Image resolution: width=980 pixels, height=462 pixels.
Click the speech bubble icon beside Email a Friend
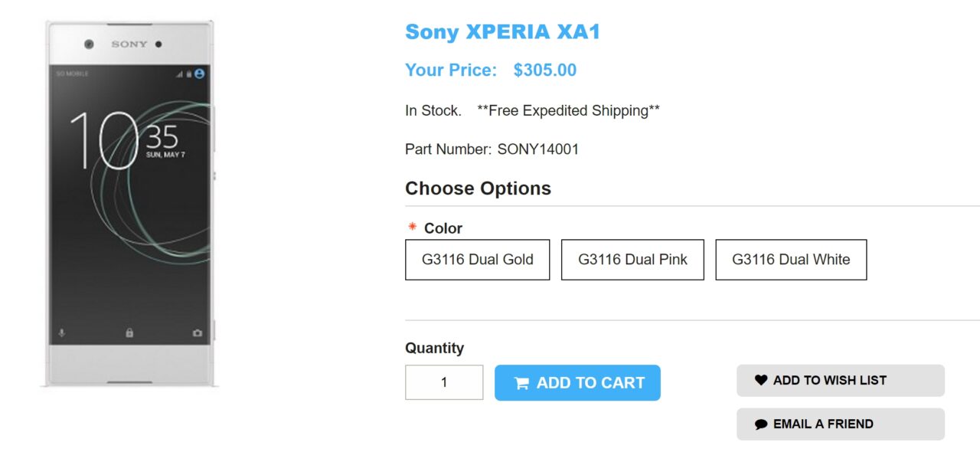760,424
